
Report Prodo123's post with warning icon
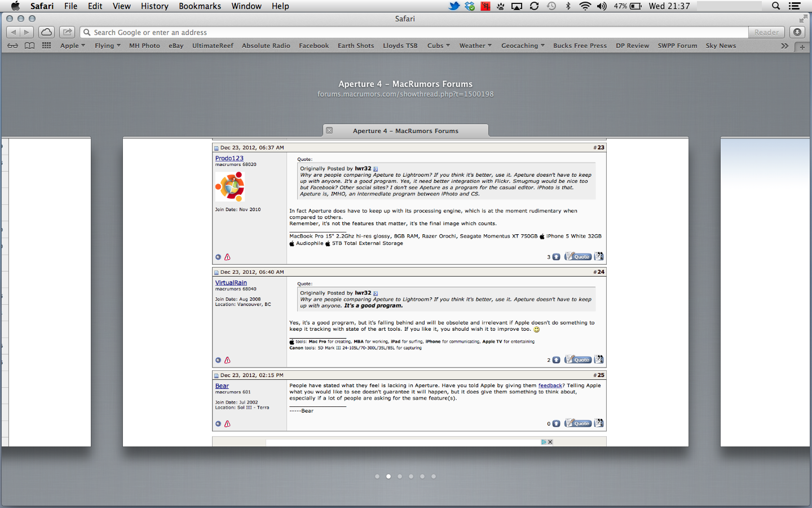point(227,257)
